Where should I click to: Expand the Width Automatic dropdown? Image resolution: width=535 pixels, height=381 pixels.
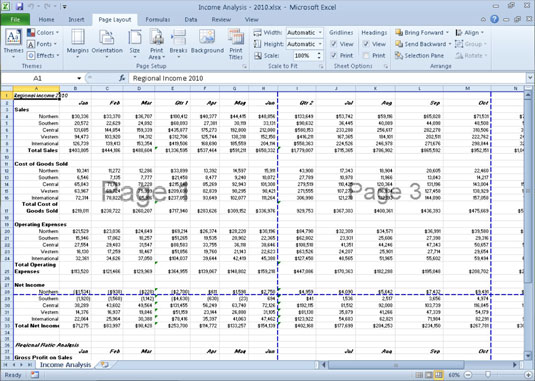coord(320,33)
